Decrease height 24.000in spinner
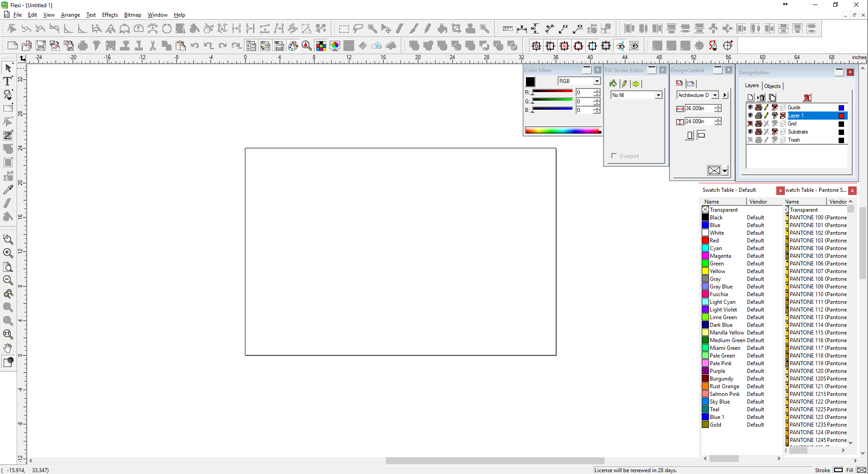Viewport: 868px width, 474px height. tap(718, 123)
